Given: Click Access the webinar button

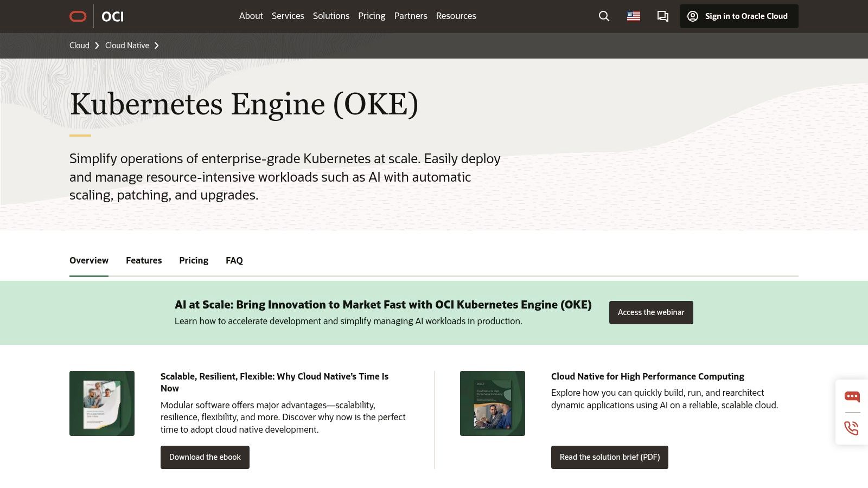Looking at the screenshot, I should click(x=650, y=312).
